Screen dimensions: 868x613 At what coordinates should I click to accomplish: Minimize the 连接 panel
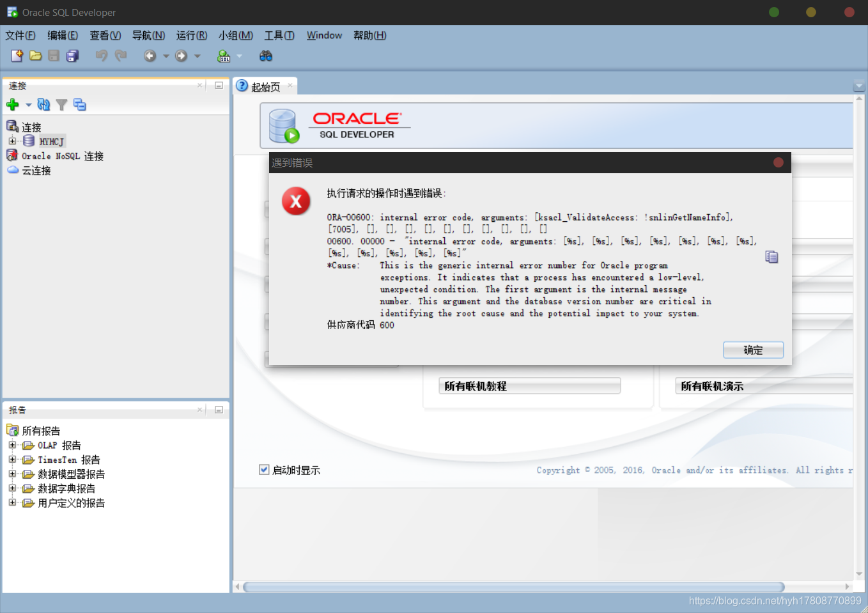tap(219, 85)
